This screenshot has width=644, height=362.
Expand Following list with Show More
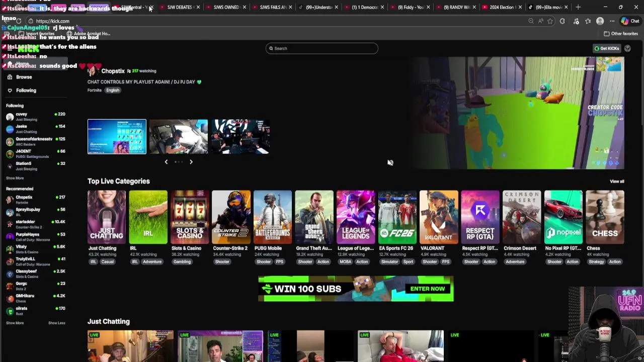coord(15,178)
